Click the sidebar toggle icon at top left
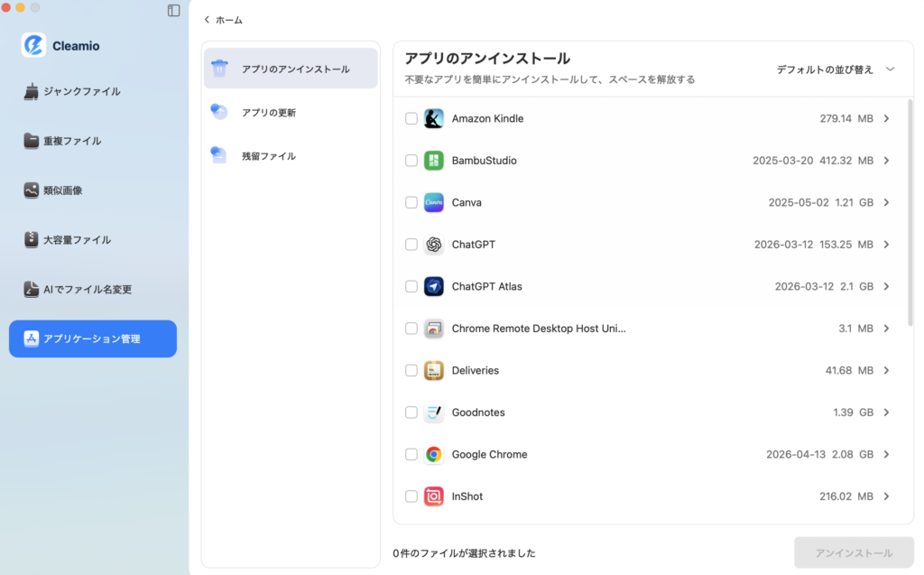This screenshot has width=924, height=575. pyautogui.click(x=172, y=11)
